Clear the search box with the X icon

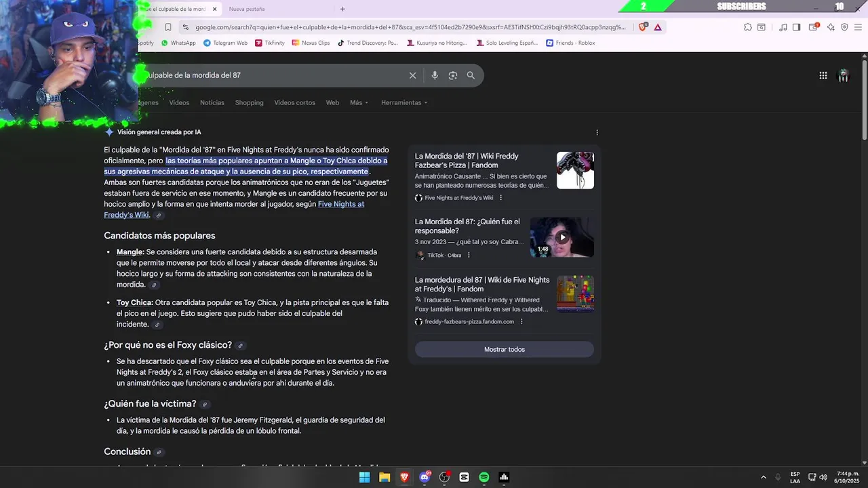pyautogui.click(x=412, y=75)
